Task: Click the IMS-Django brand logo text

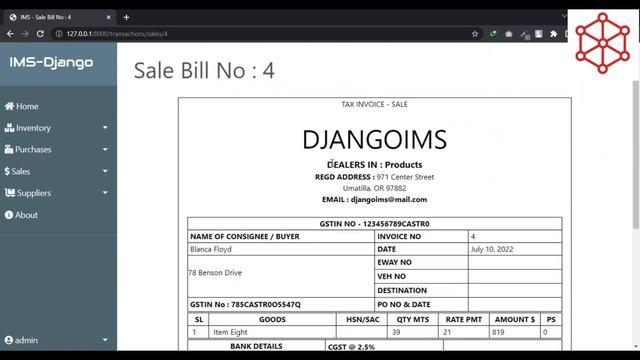Action: [51, 62]
